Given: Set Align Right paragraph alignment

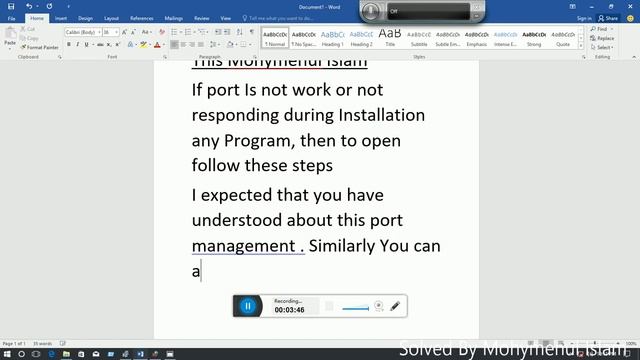Looking at the screenshot, I should (192, 44).
